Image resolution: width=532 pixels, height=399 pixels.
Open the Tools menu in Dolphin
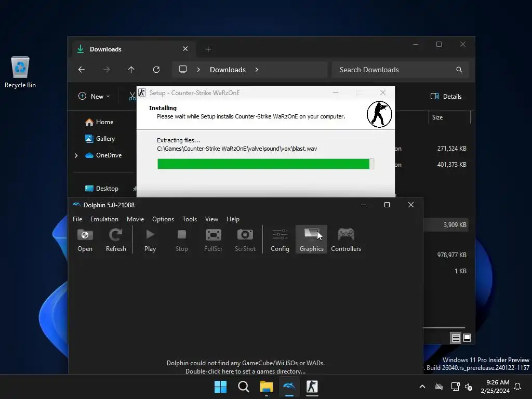[x=190, y=219]
